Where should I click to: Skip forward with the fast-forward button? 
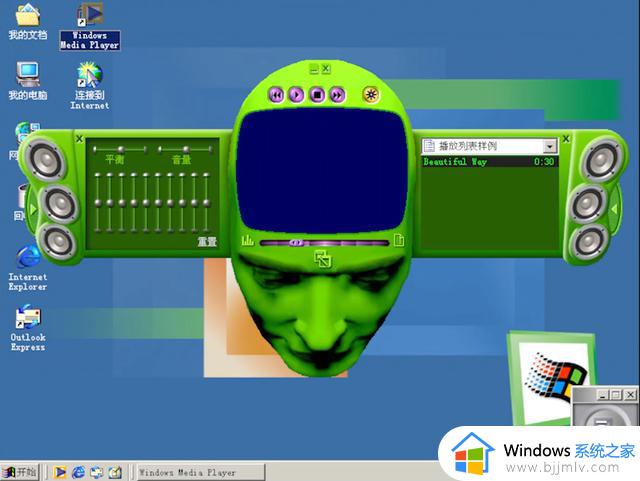pos(338,95)
